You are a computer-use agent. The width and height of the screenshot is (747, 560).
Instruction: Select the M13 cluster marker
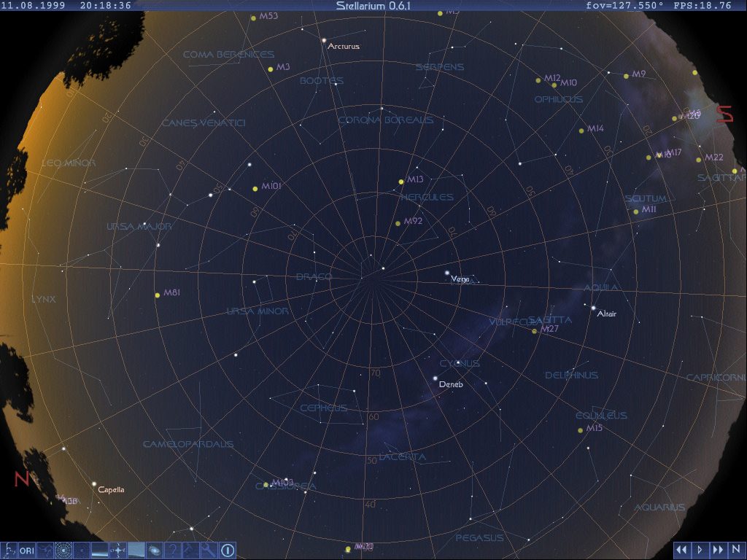tap(401, 182)
